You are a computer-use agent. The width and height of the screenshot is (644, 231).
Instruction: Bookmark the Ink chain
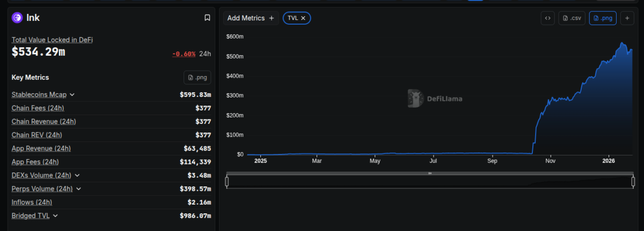(207, 18)
